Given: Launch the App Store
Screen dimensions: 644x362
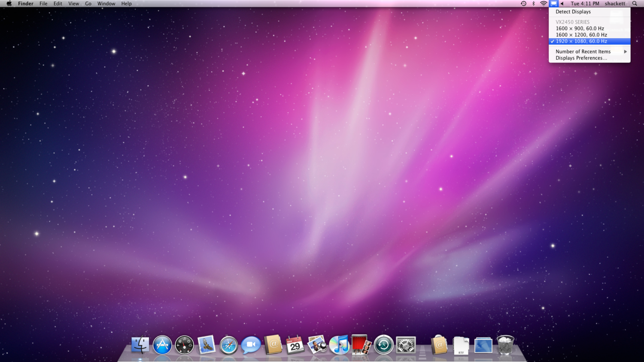Looking at the screenshot, I should 162,344.
